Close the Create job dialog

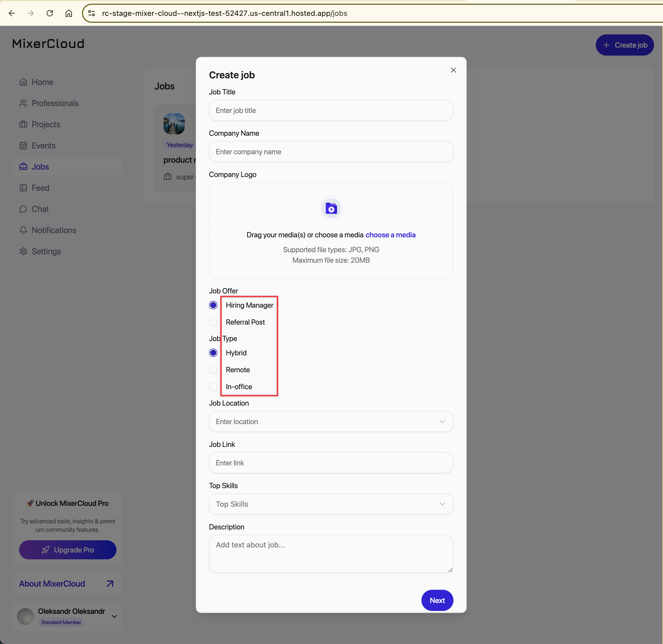pos(453,70)
